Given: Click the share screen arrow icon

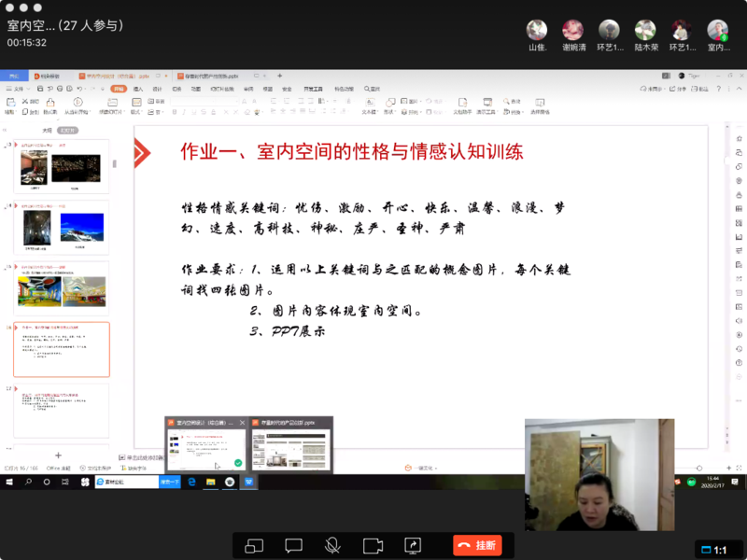Looking at the screenshot, I should tap(413, 545).
